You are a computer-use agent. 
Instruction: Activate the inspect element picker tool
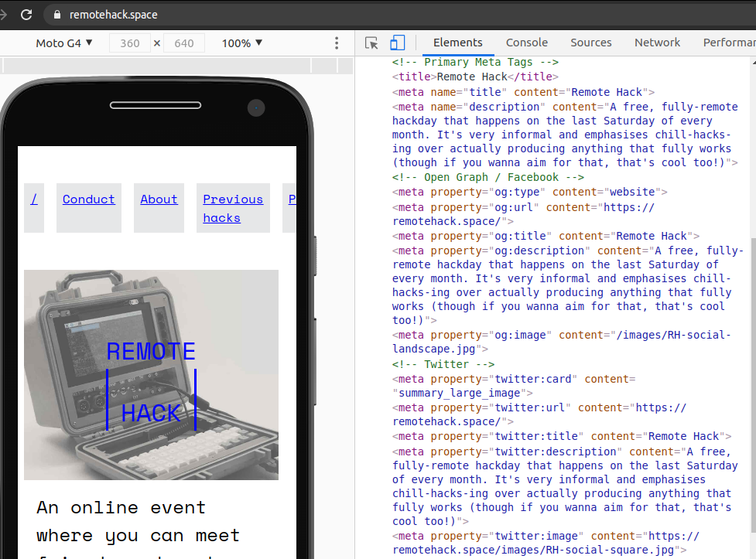371,43
